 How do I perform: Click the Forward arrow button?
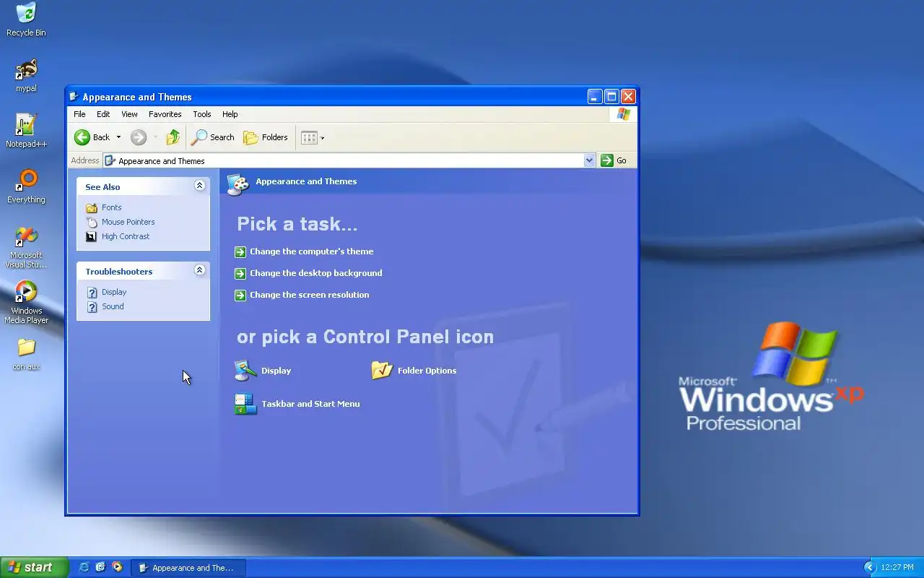[x=139, y=137]
